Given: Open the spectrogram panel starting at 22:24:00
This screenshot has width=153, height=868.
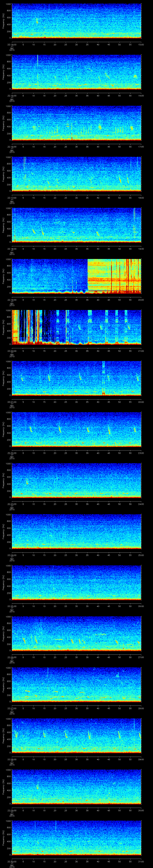Looking at the screenshot, I should point(76,531).
